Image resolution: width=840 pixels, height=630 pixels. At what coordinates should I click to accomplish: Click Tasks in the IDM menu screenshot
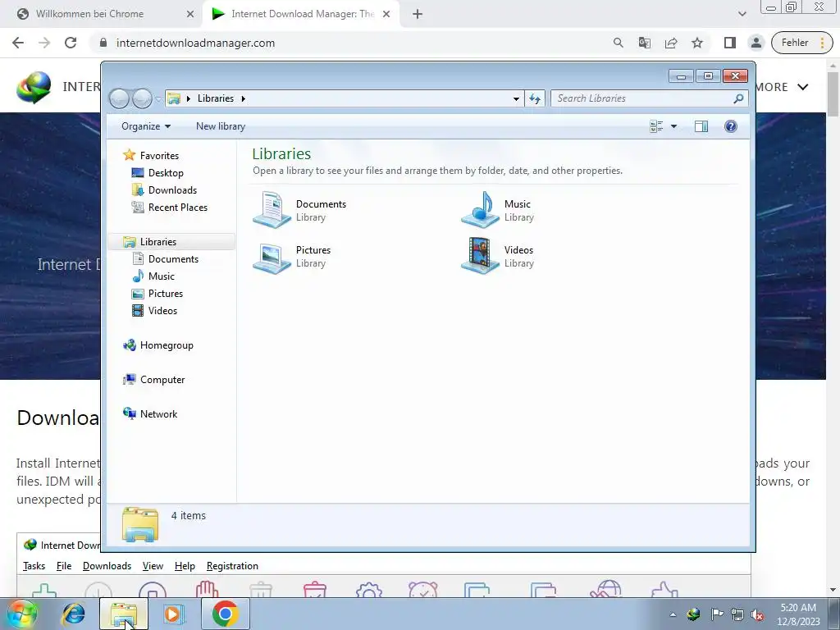tap(34, 566)
